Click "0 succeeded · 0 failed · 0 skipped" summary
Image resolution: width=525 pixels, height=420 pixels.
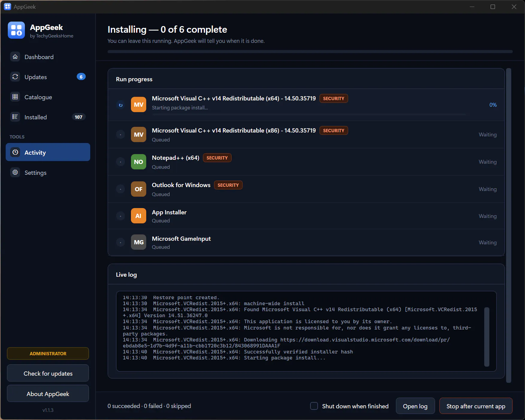tap(149, 406)
